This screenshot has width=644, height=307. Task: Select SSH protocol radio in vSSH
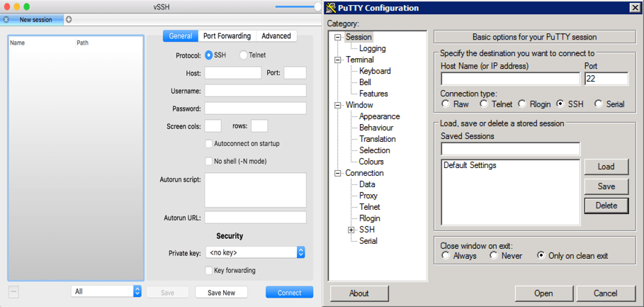coord(208,55)
